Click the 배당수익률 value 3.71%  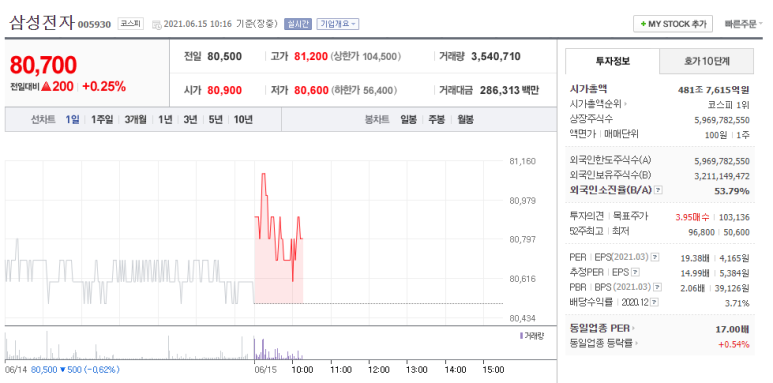tap(737, 303)
